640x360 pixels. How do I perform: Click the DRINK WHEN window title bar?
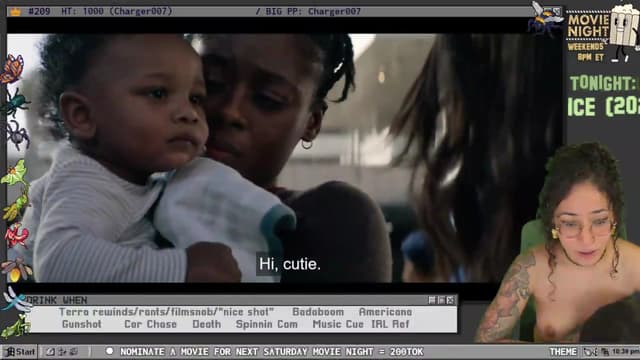241,300
